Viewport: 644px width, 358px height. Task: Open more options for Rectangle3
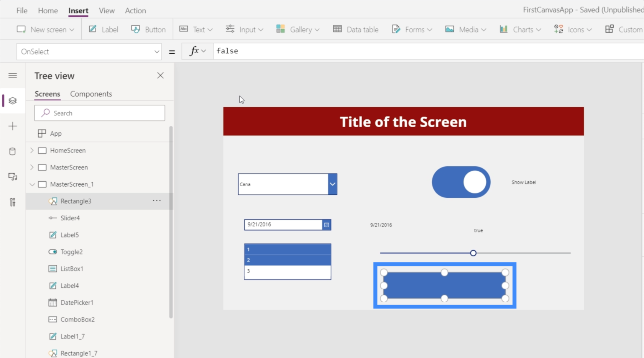[x=157, y=201]
